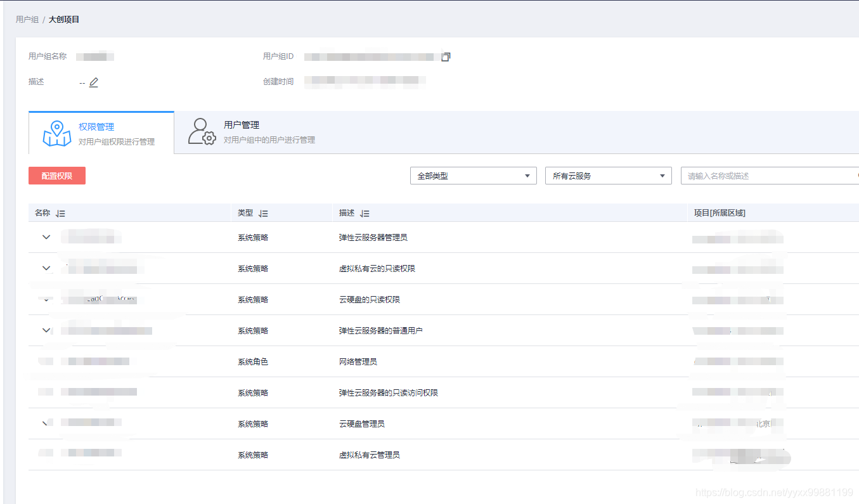
Task: Click 系统策略 in the 虚拟私有云管理员 row
Action: click(x=253, y=455)
